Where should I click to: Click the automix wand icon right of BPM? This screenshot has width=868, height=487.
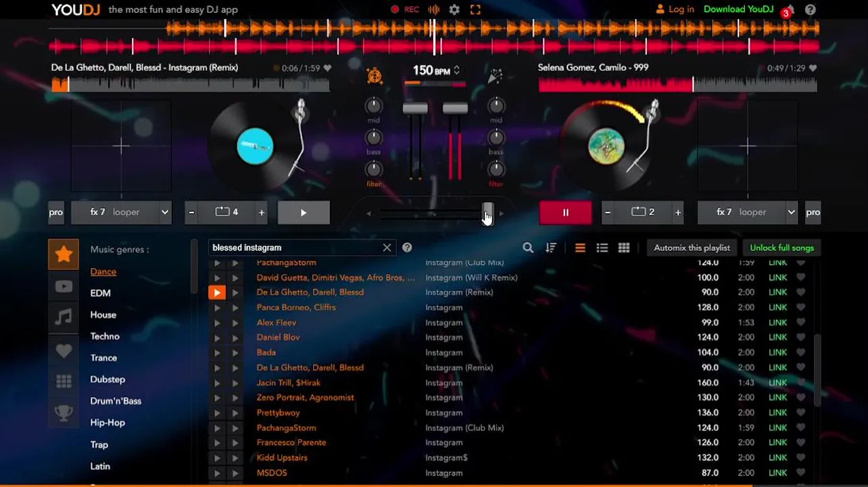495,76
